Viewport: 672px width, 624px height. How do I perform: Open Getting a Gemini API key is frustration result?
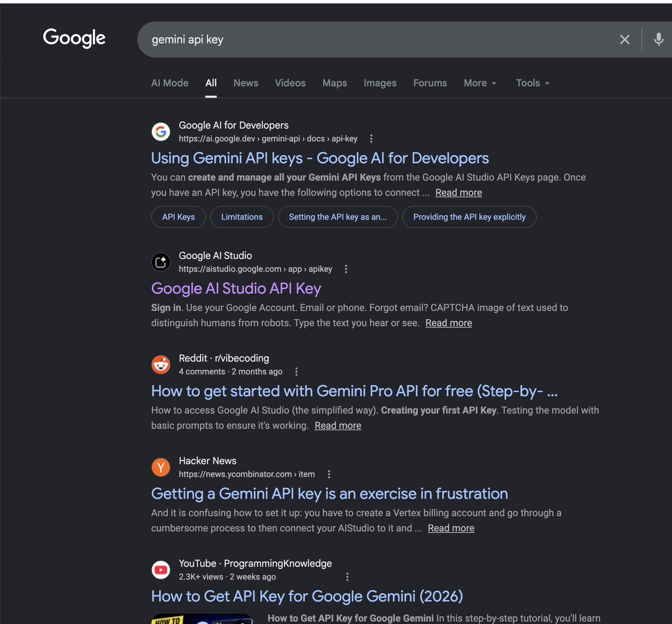coord(330,494)
